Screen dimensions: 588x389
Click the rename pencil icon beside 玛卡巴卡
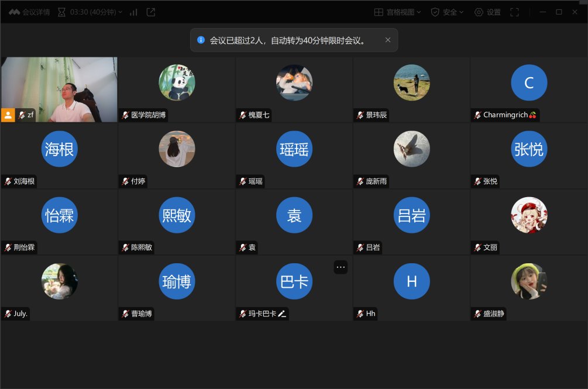282,314
